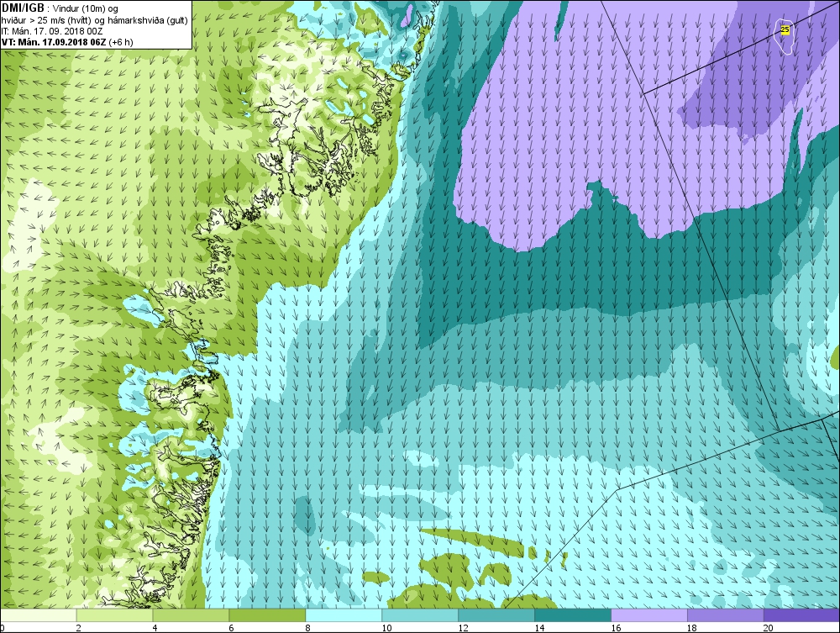Select the 16–18 m/s light purple legend swatch
Screen dimensions: 840x633
pyautogui.click(x=649, y=615)
